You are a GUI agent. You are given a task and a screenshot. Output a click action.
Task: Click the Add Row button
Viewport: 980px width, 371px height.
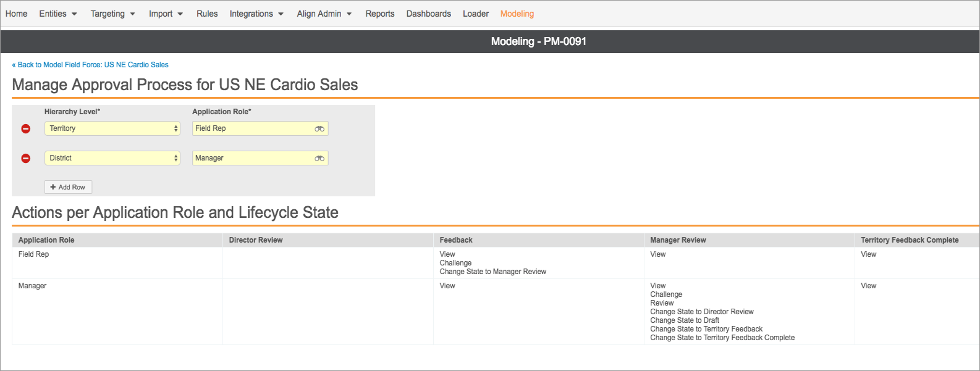tap(68, 187)
